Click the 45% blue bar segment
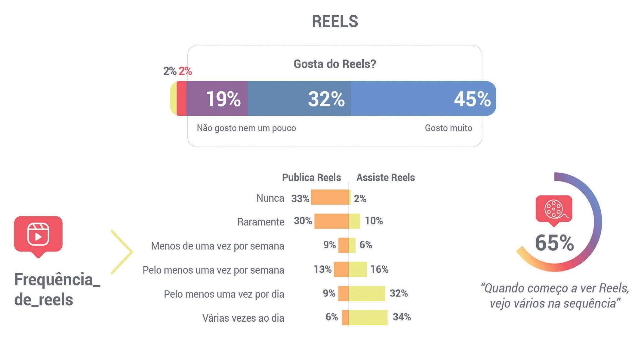 tap(423, 99)
